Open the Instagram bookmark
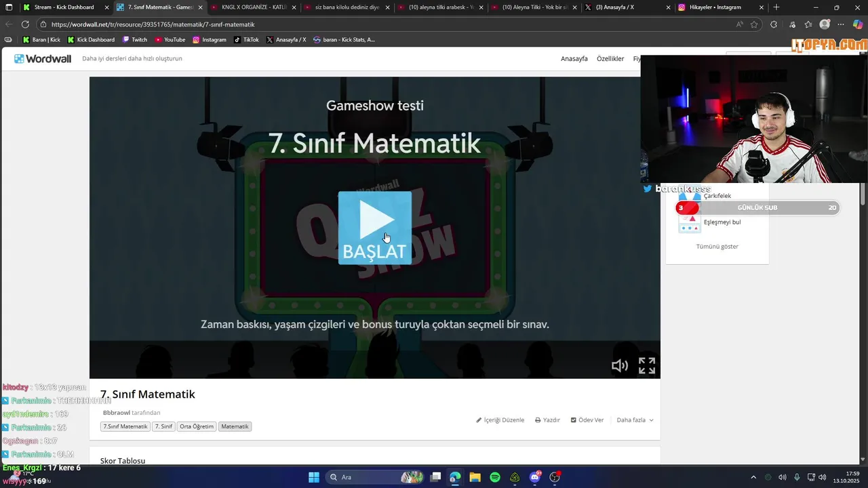The width and height of the screenshot is (868, 488). (210, 40)
